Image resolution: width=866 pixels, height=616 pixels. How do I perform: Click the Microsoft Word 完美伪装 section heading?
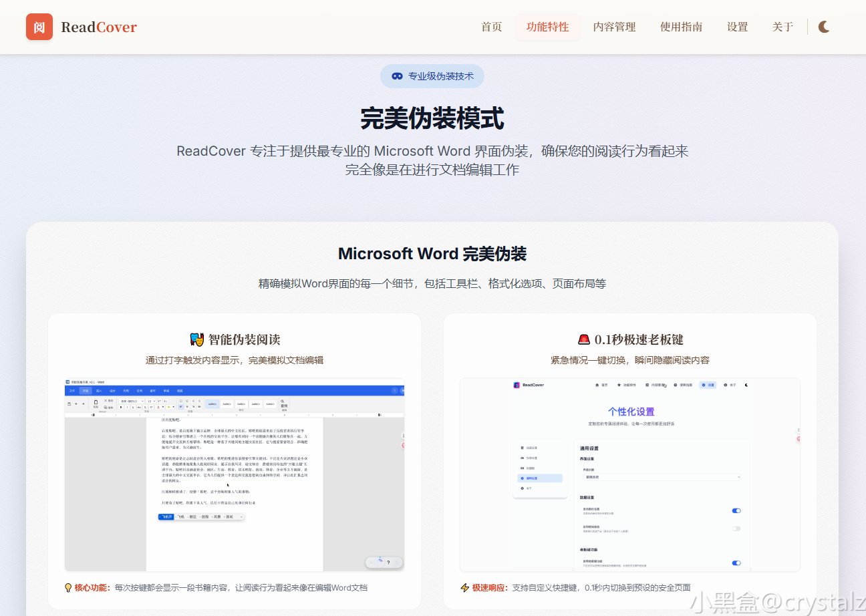point(432,254)
